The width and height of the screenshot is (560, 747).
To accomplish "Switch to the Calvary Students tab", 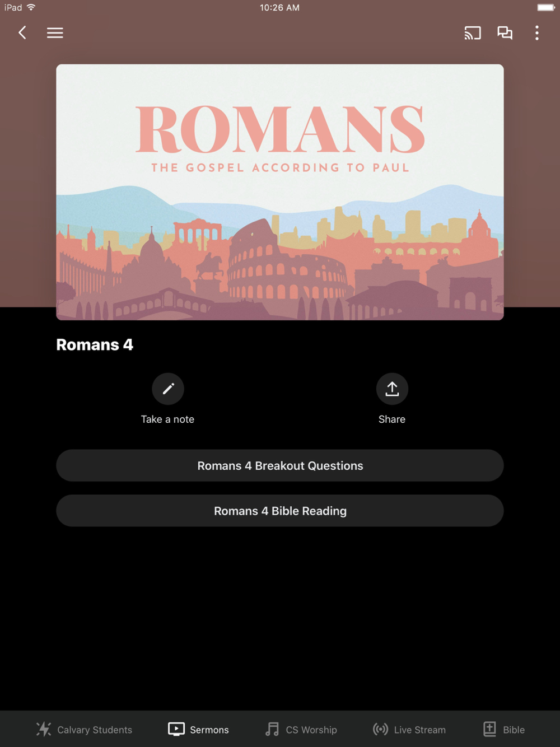I will click(x=84, y=729).
